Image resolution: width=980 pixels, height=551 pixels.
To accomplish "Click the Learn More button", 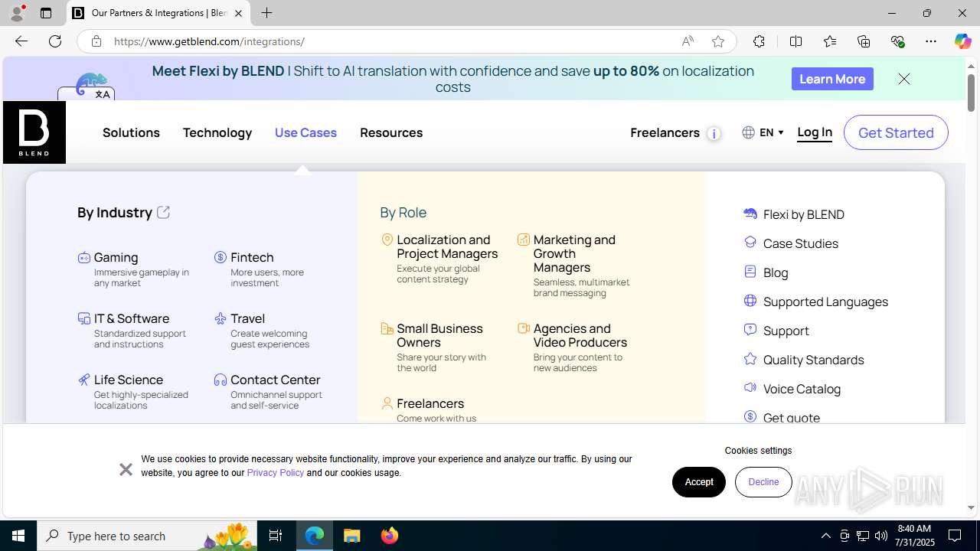I will pos(832,79).
